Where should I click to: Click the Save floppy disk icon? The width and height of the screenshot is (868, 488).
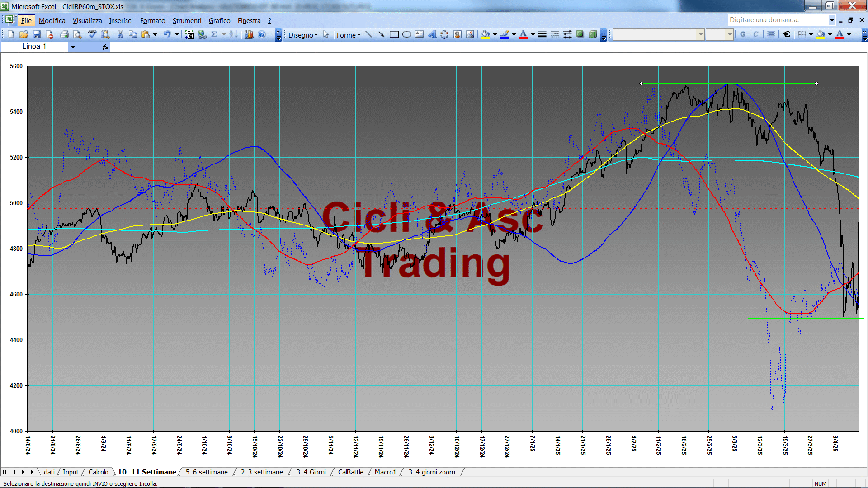pos(37,34)
